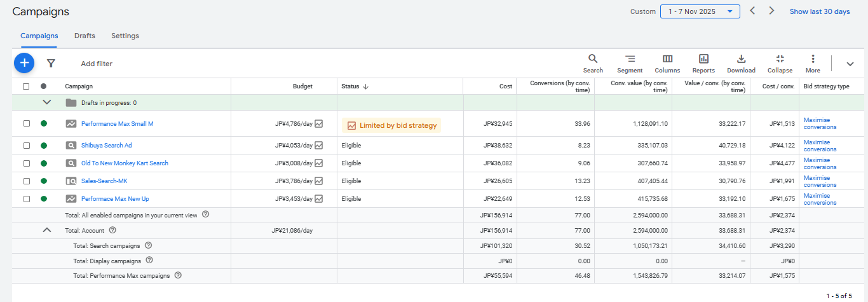Open the Search tool in toolbar
The height and width of the screenshot is (302, 868).
click(x=593, y=63)
